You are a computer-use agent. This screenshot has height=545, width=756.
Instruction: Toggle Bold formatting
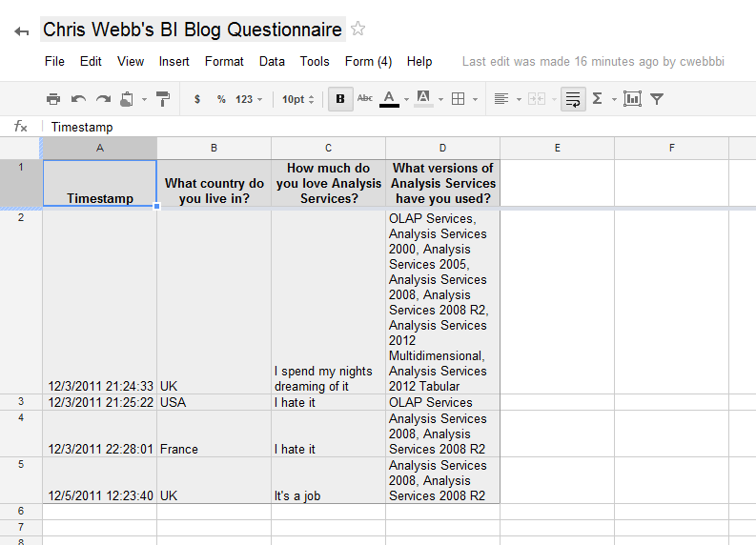click(340, 99)
